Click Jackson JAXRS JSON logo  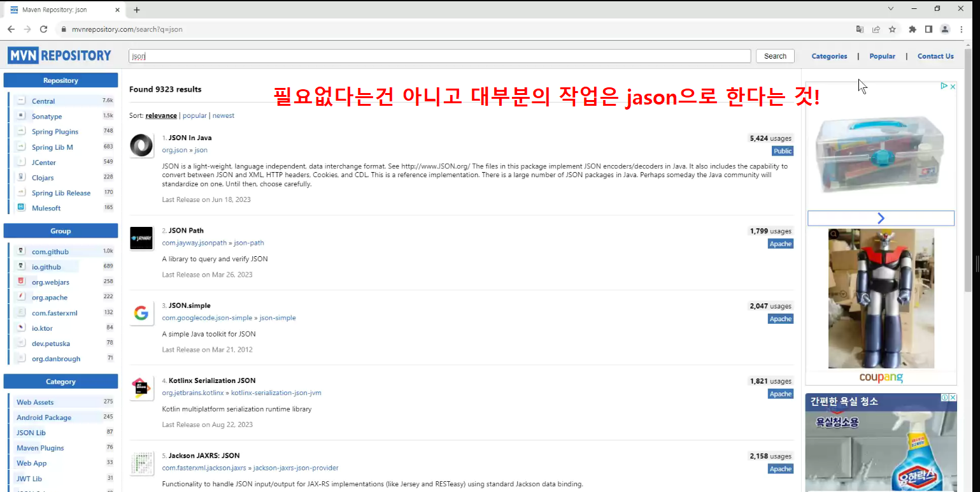(x=141, y=463)
